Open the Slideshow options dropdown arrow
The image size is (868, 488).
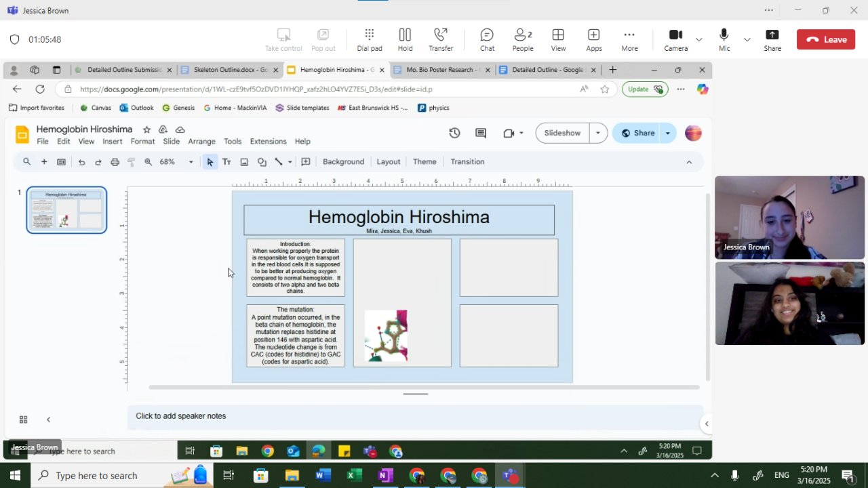(x=597, y=133)
